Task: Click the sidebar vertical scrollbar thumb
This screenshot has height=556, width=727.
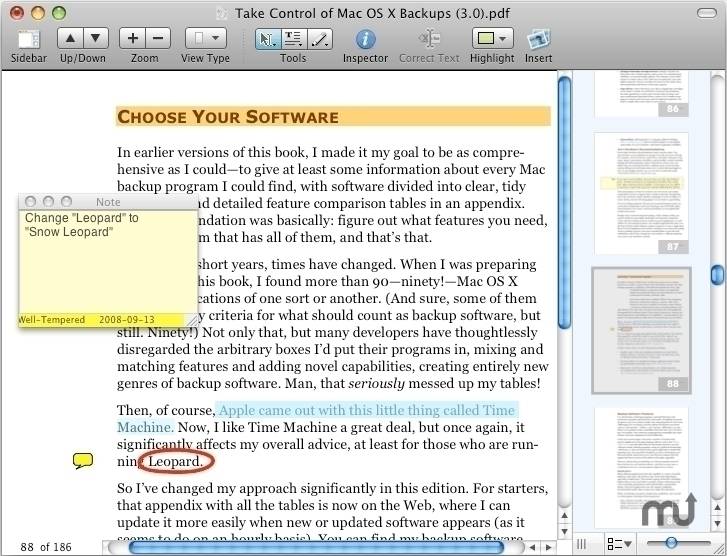Action: tap(717, 275)
